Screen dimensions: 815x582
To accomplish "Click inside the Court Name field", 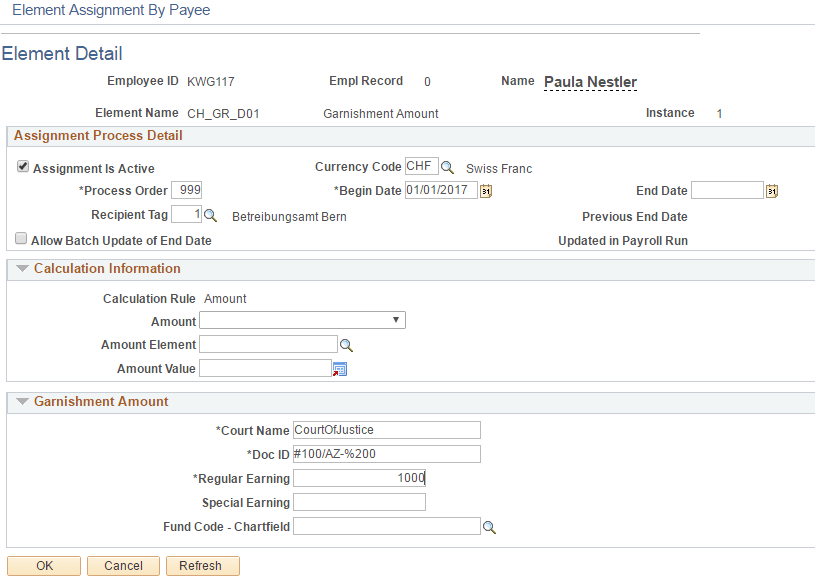I will [x=386, y=429].
